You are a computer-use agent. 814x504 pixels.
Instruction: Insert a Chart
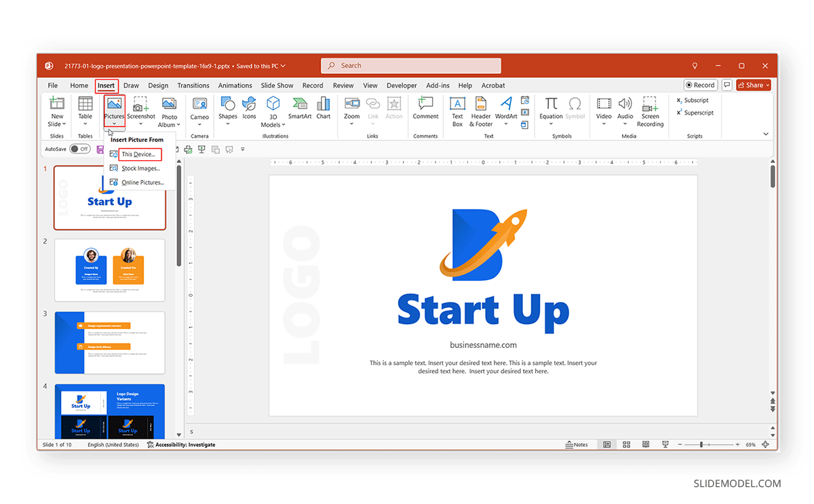pyautogui.click(x=324, y=109)
